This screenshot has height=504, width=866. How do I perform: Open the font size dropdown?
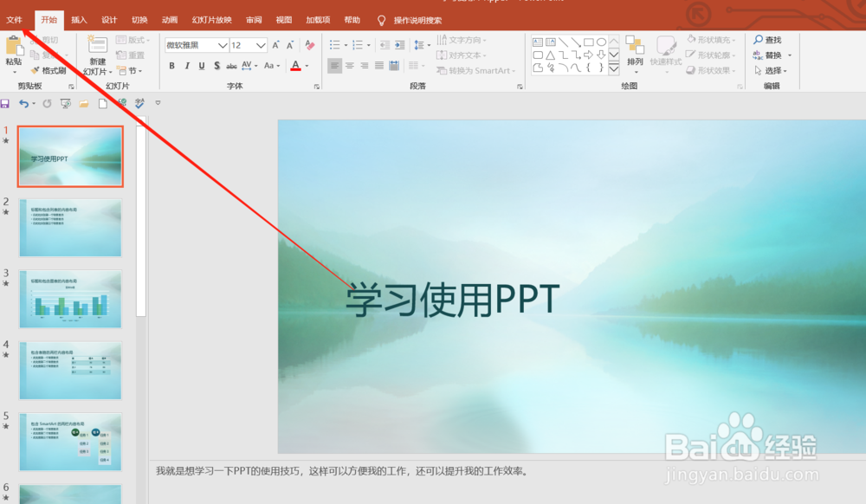pyautogui.click(x=261, y=44)
